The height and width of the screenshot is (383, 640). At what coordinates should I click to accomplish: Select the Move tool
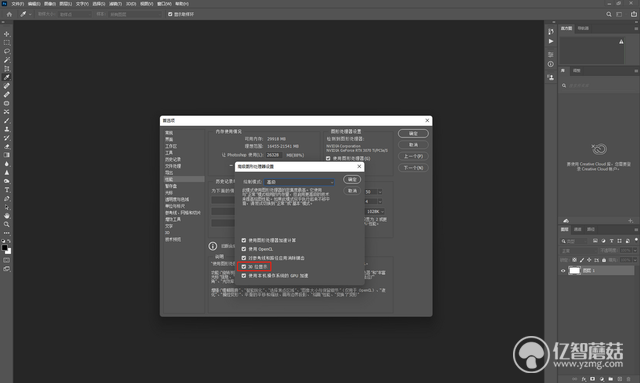[x=7, y=34]
